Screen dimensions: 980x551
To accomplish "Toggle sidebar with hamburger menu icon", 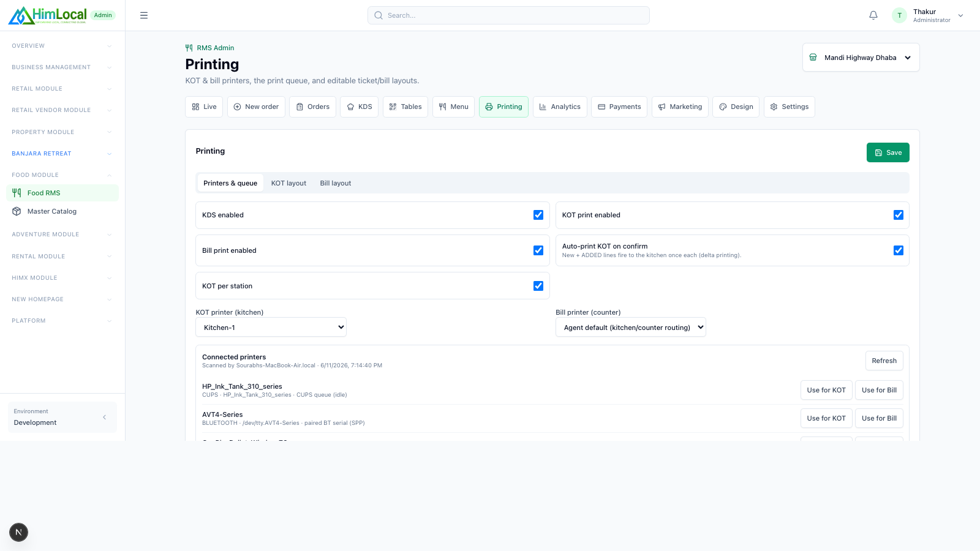I will pos(144,15).
